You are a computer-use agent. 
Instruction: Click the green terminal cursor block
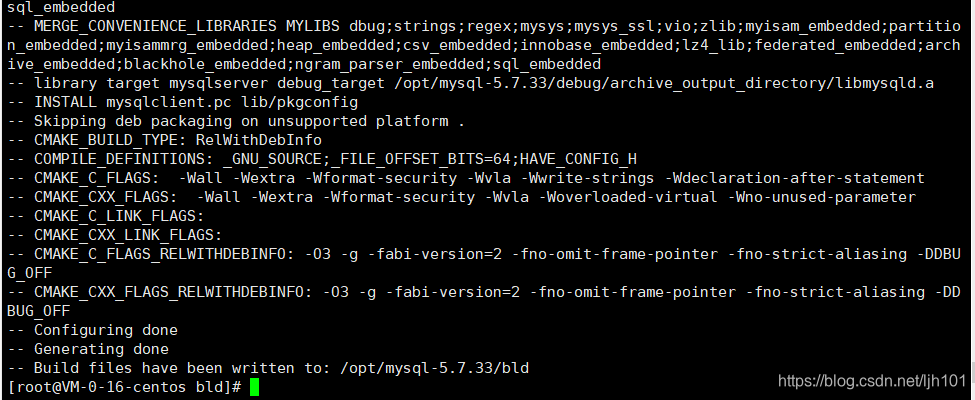coord(254,387)
